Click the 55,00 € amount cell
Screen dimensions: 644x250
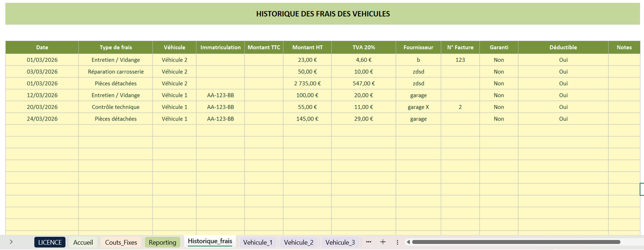[308, 107]
